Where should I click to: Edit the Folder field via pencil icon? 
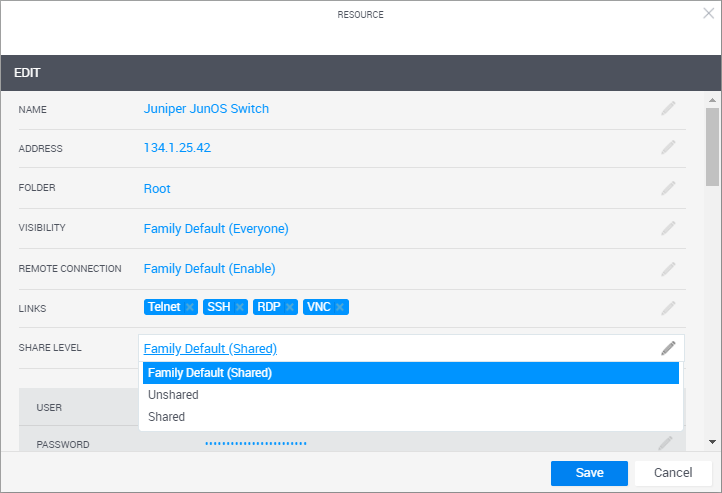(668, 188)
